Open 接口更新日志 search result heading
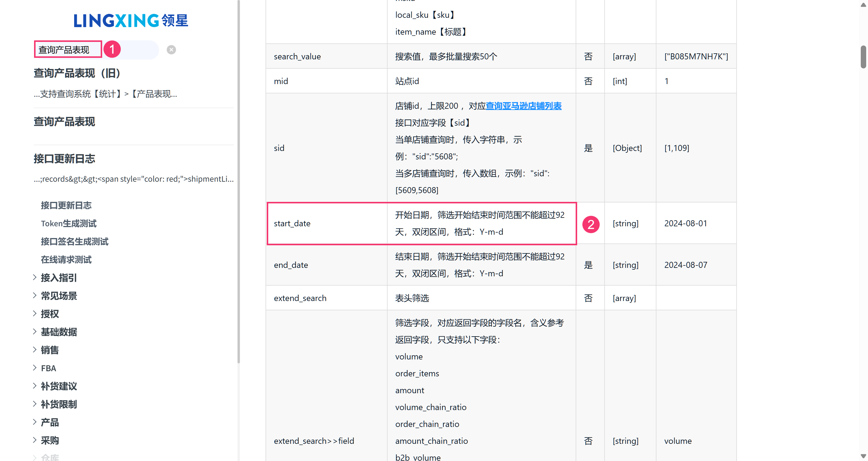Screen dimensions: 868x461 point(64,158)
